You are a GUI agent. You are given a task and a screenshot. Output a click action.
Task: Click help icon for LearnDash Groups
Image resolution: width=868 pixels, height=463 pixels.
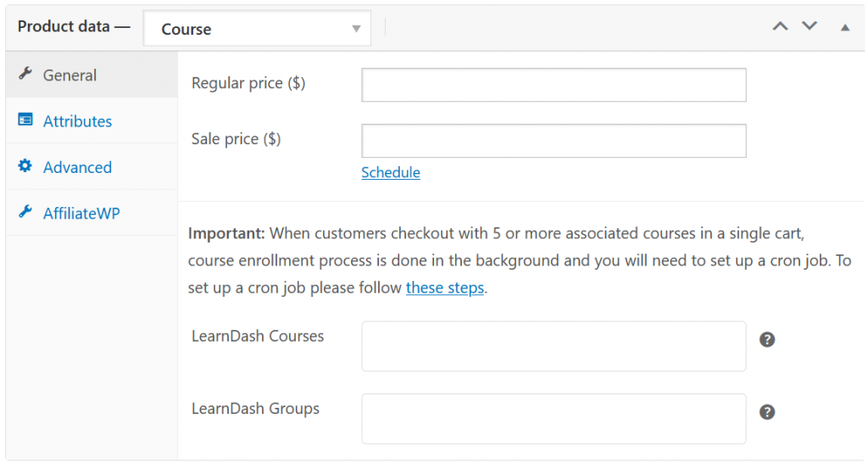767,412
